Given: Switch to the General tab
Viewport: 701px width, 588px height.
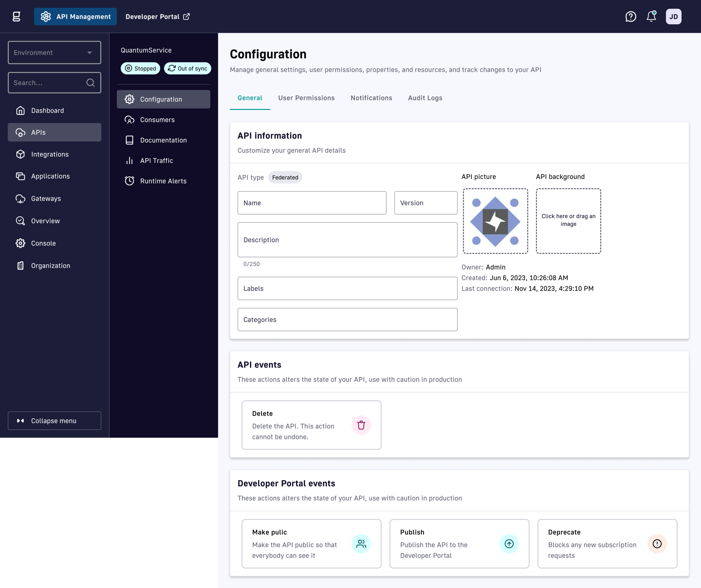Looking at the screenshot, I should click(250, 98).
